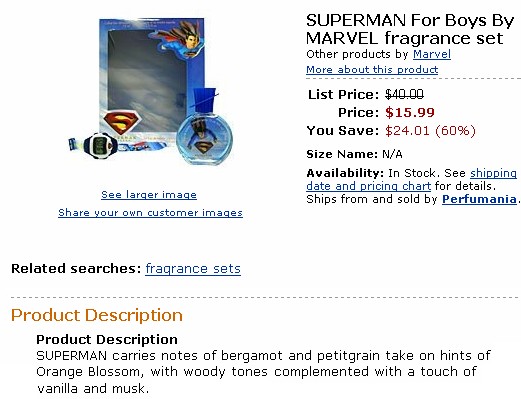Open 'fragrance sets' related search

[x=193, y=269]
